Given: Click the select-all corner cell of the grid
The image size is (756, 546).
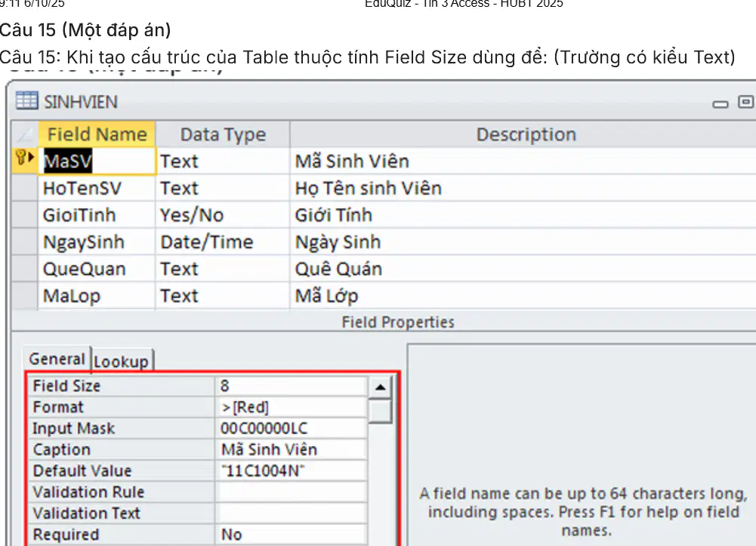Looking at the screenshot, I should tap(25, 134).
